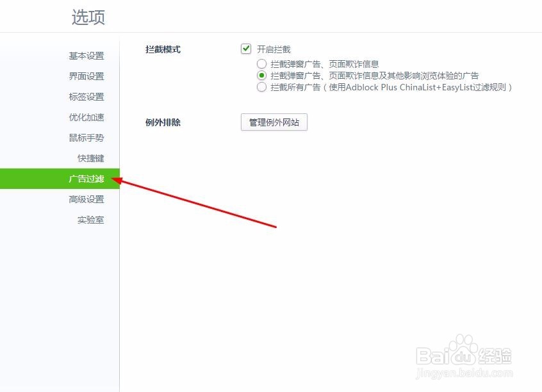Go to the 实验室 section
The image size is (542, 392).
click(90, 220)
